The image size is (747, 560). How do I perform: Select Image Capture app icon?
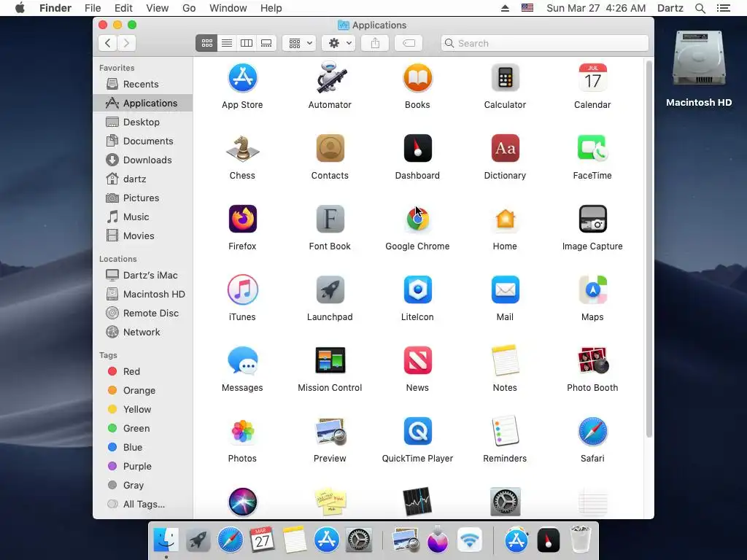coord(592,219)
